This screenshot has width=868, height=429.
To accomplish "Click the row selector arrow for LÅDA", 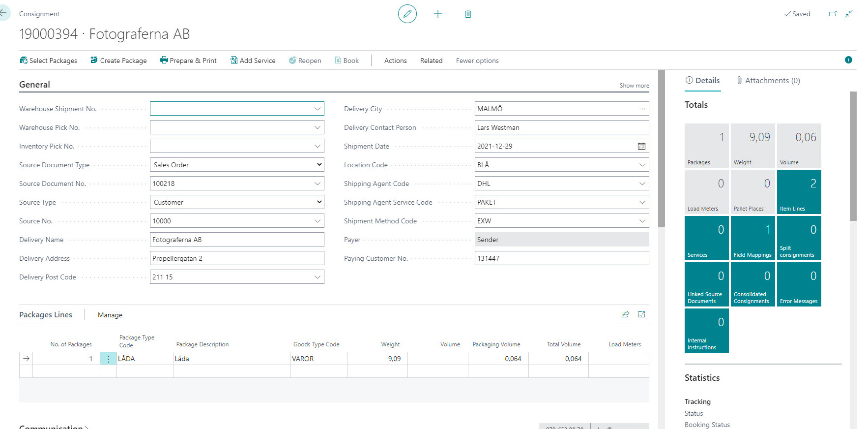I will click(x=26, y=359).
